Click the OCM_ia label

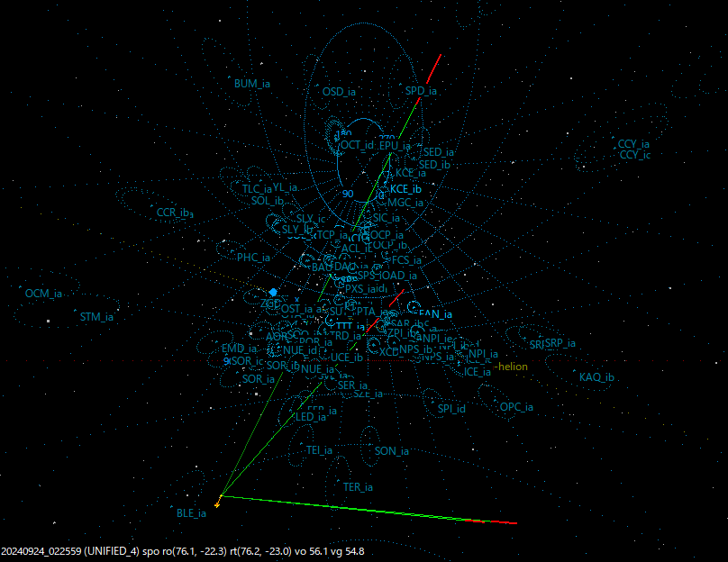pos(45,293)
